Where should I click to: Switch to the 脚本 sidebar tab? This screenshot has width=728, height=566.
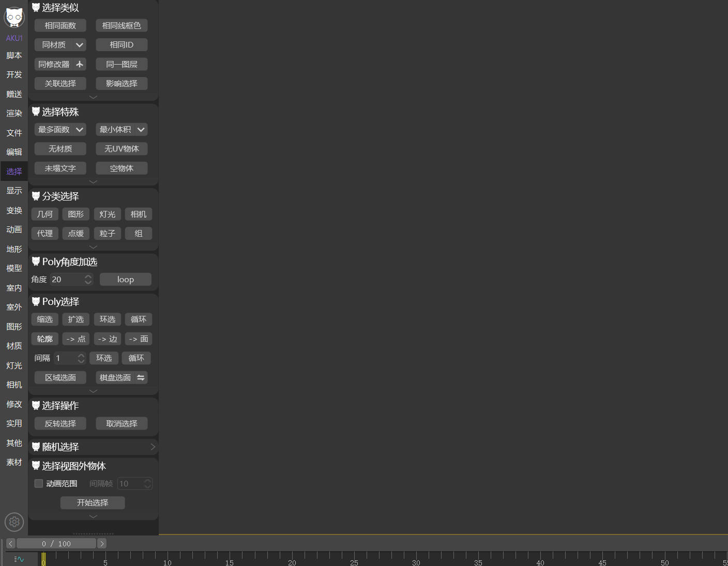point(14,55)
